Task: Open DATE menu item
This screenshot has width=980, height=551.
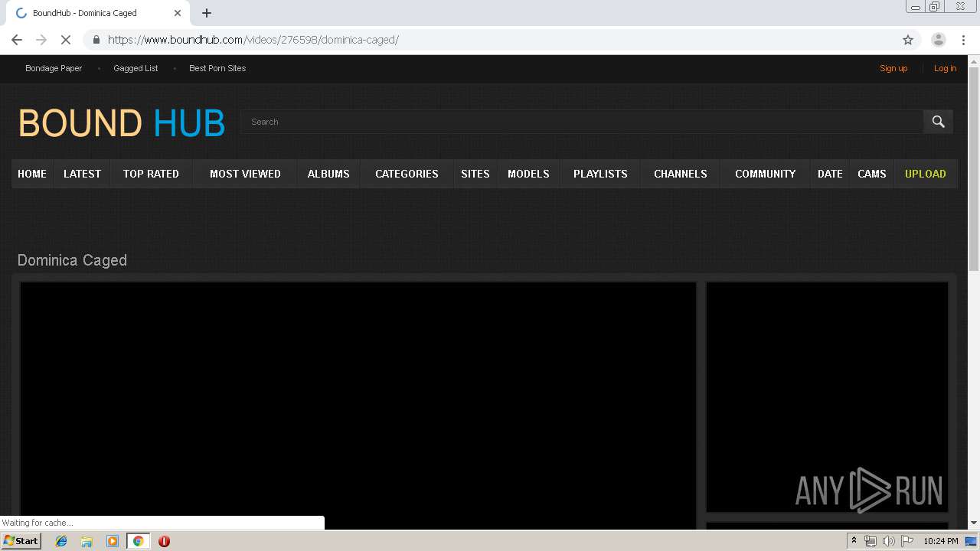Action: coord(830,174)
